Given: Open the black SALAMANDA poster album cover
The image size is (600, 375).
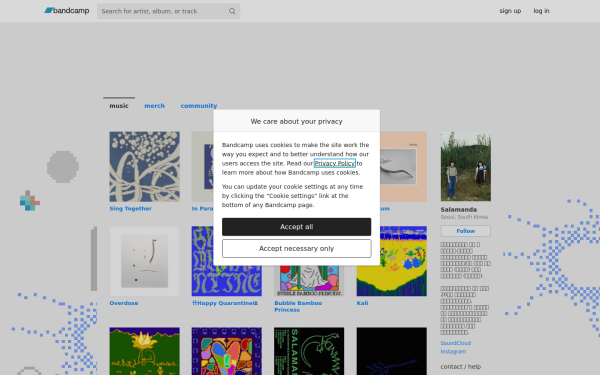Looking at the screenshot, I should [x=309, y=351].
